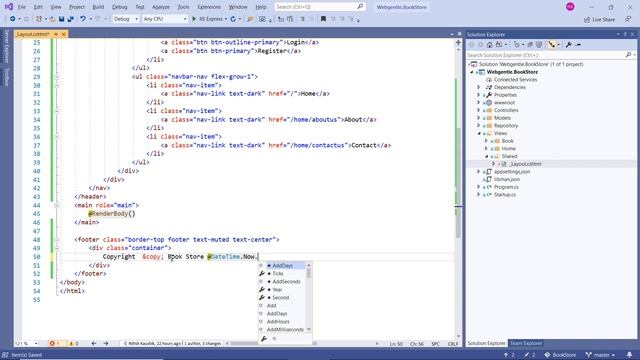Click the Preview Selected Items icon
Screen dimensions: 640x360
pyautogui.click(x=578, y=44)
